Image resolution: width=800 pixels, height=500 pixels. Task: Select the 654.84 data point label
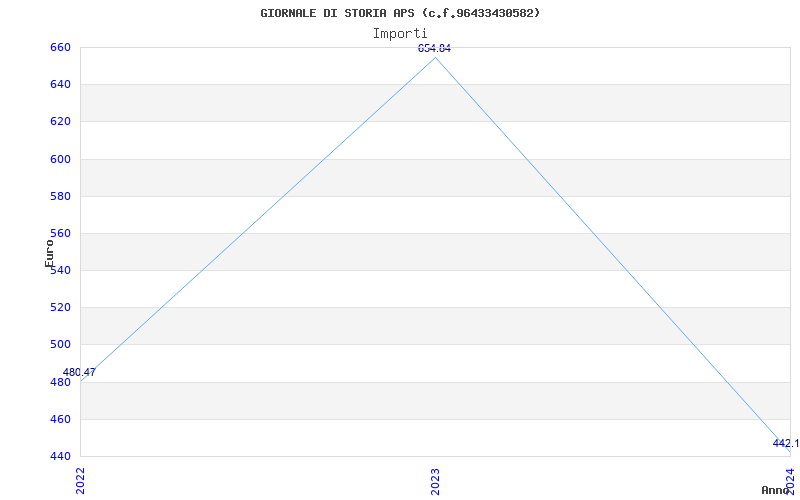[x=434, y=48]
